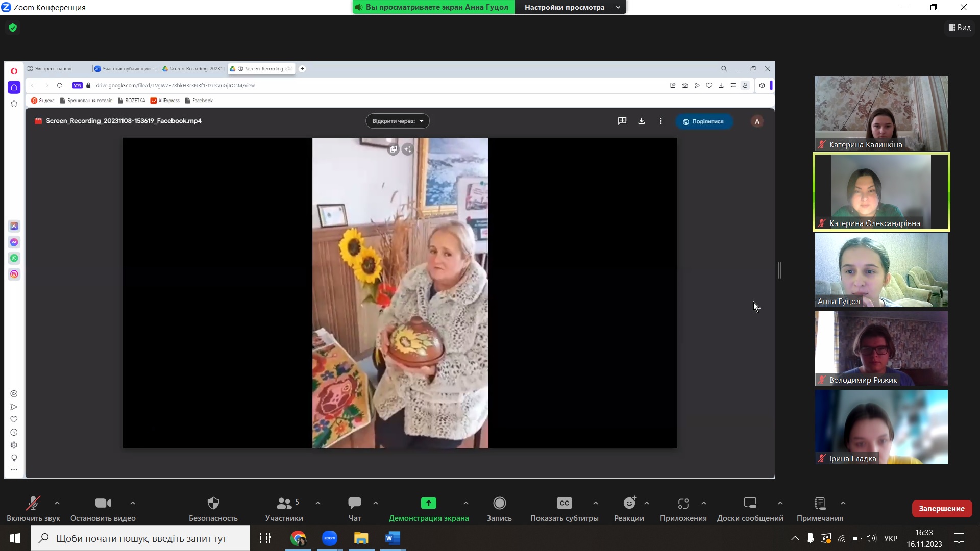Expand video options arrow beside camera
The height and width of the screenshot is (551, 980).
click(x=133, y=503)
